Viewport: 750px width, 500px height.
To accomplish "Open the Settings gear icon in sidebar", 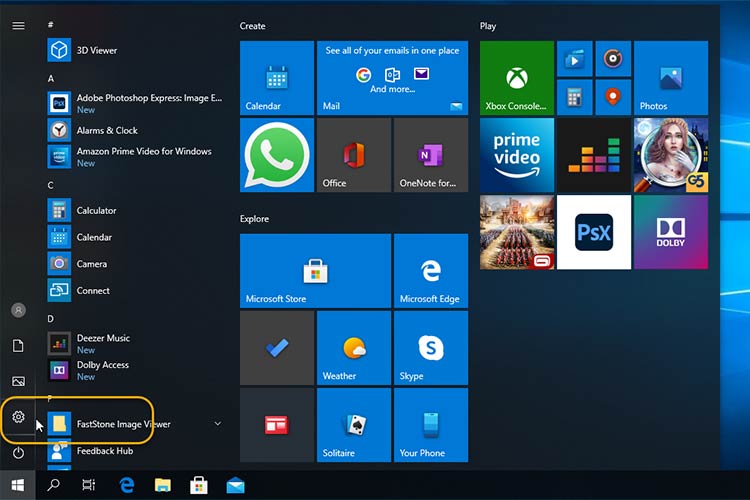I will coord(18,417).
